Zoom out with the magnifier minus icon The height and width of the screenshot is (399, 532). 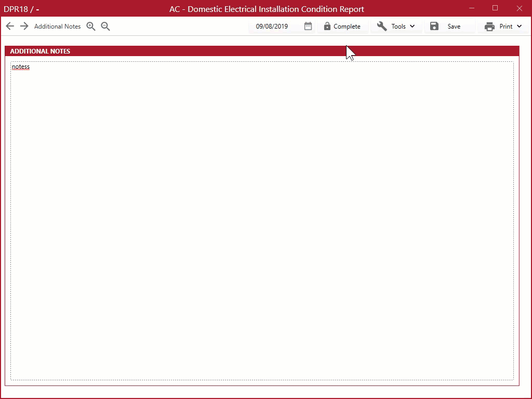(x=105, y=26)
